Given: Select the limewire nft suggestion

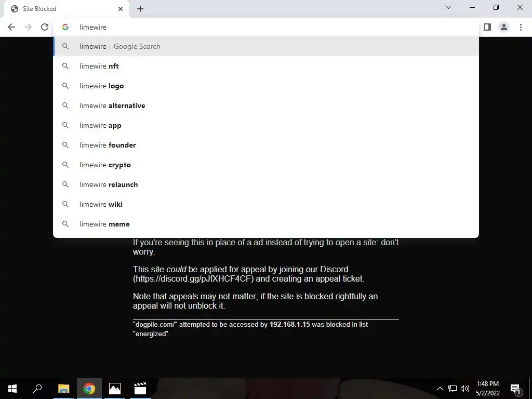Looking at the screenshot, I should click(266, 66).
